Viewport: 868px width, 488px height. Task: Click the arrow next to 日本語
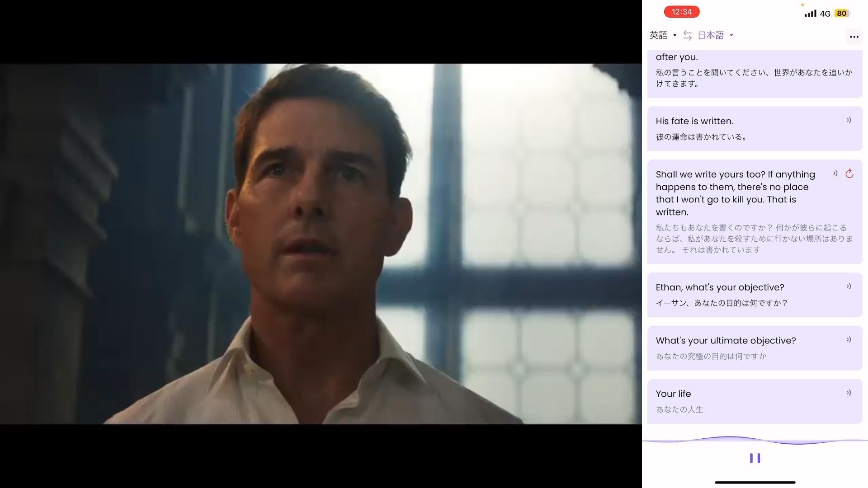[x=731, y=35]
